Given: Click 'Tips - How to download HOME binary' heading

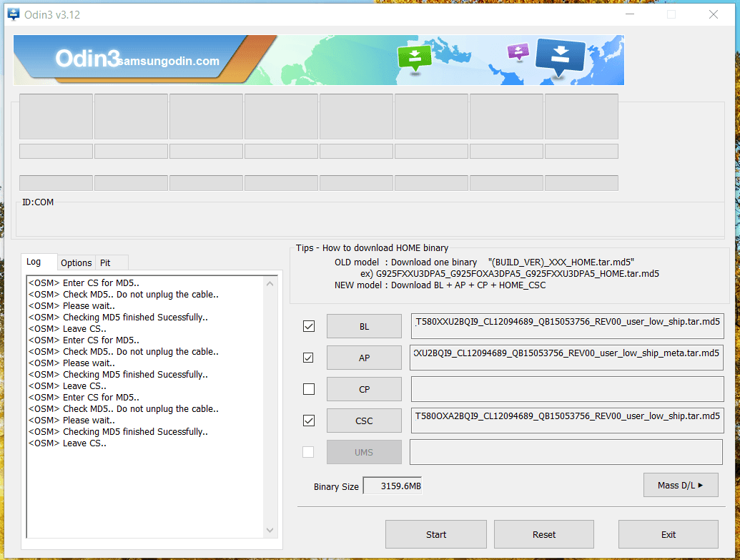Looking at the screenshot, I should [372, 248].
